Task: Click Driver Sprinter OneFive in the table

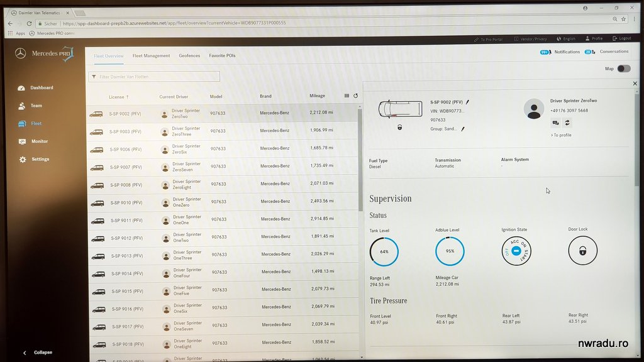Action: pos(187,290)
